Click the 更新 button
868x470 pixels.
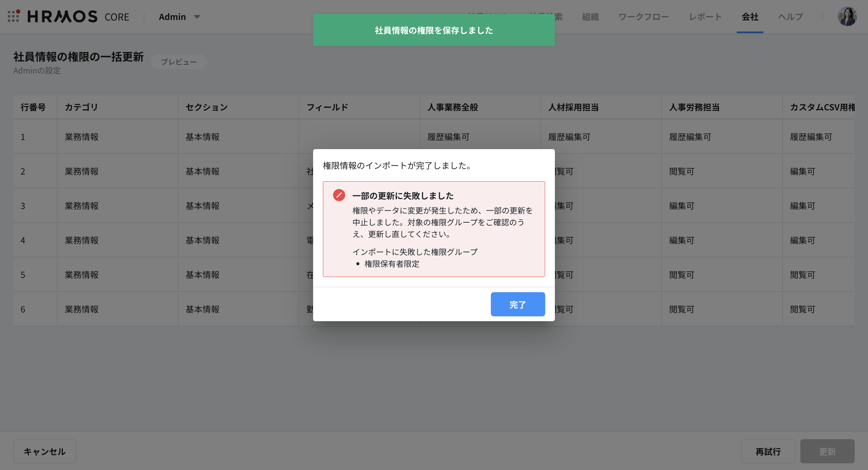pyautogui.click(x=828, y=451)
